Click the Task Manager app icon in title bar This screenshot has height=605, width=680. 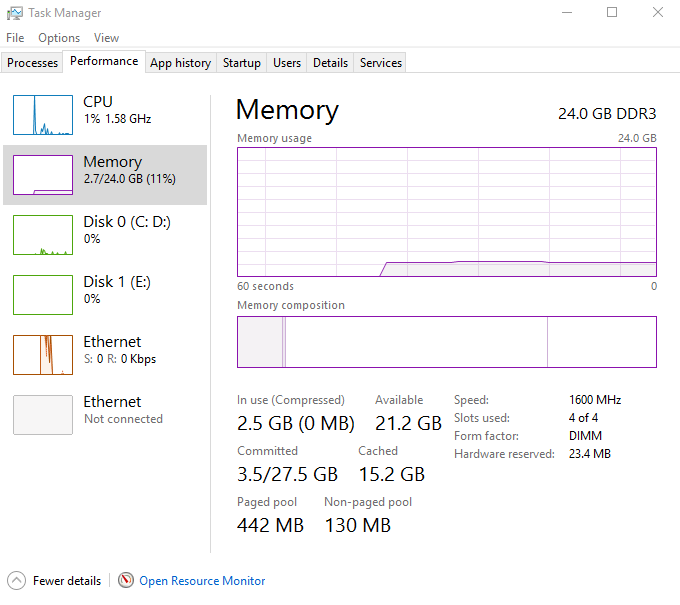pyautogui.click(x=15, y=13)
